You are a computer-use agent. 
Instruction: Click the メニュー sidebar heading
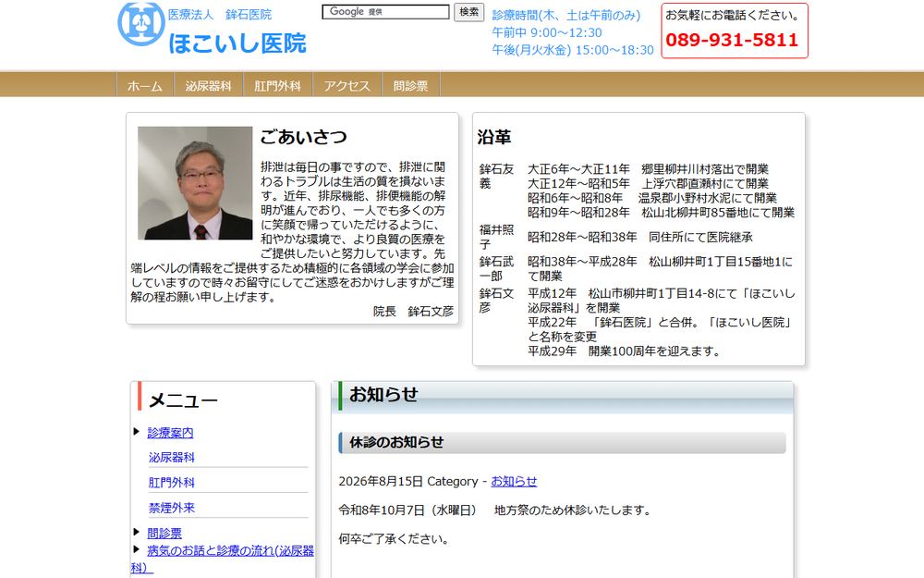point(183,400)
